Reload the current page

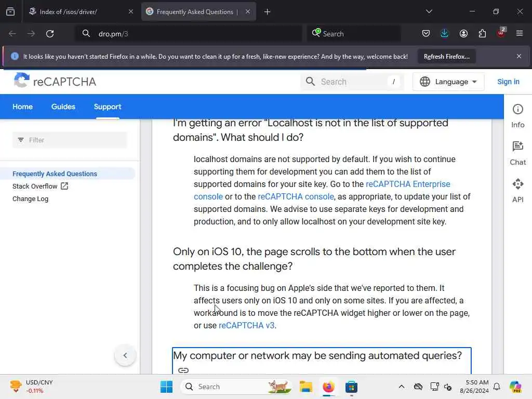click(x=50, y=34)
